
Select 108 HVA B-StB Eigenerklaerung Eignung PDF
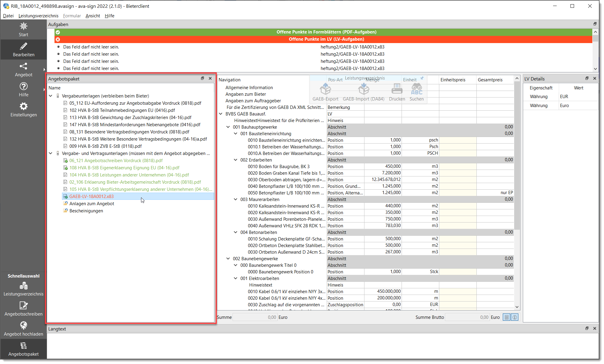click(x=125, y=168)
